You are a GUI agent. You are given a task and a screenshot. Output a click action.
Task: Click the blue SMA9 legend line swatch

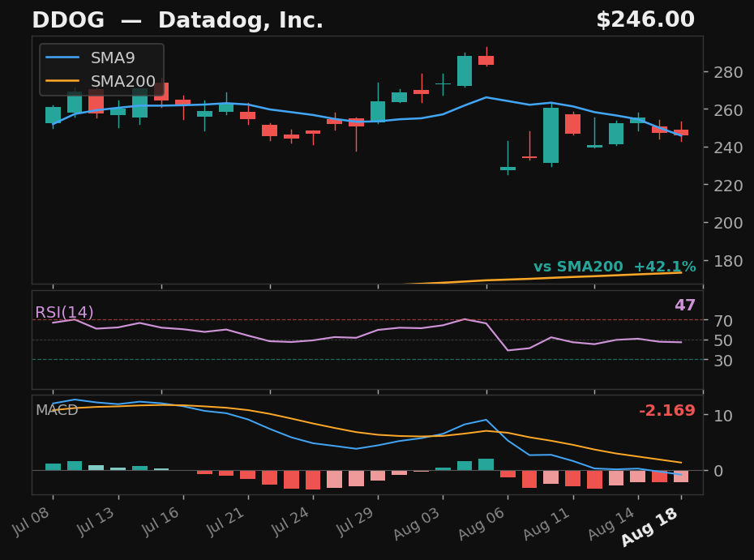[62, 58]
